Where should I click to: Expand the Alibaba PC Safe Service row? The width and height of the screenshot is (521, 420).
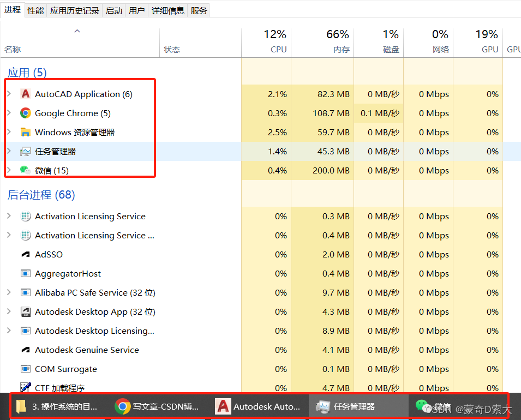click(9, 292)
